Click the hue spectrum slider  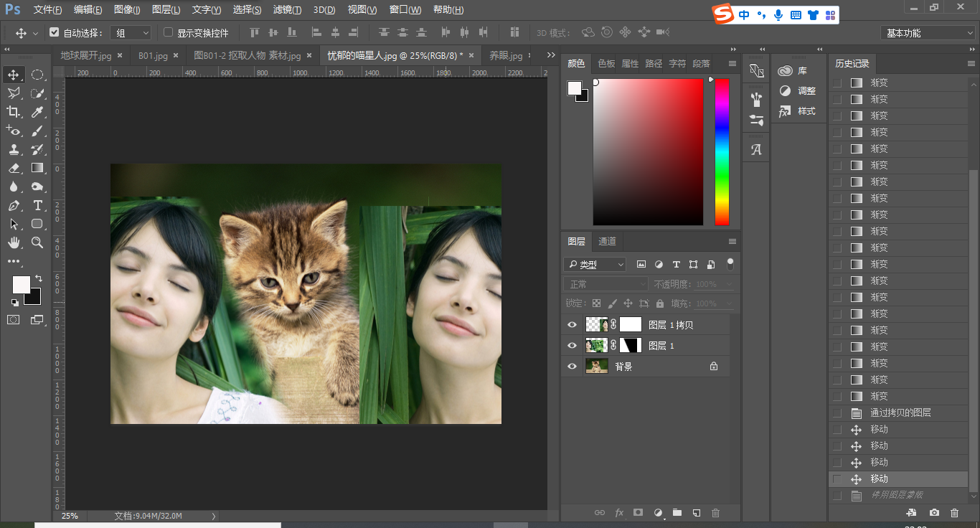[722, 152]
